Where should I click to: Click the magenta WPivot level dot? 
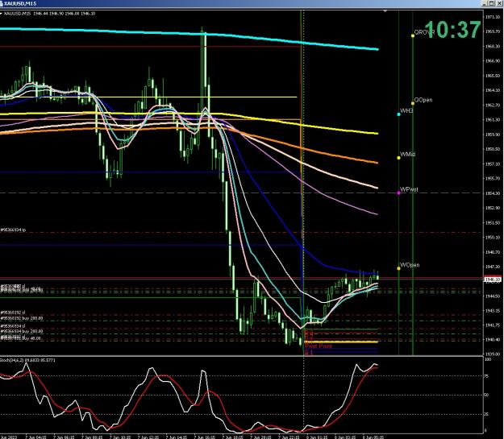pyautogui.click(x=399, y=193)
